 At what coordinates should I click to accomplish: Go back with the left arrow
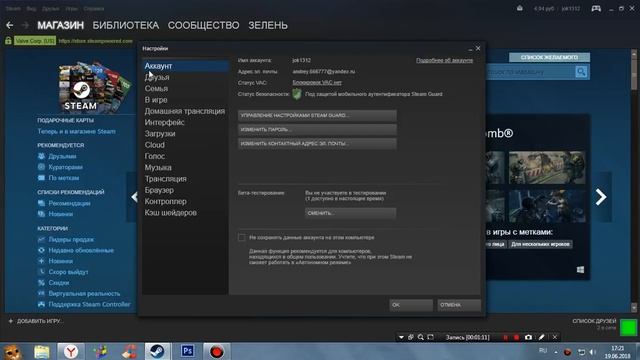click(9, 25)
